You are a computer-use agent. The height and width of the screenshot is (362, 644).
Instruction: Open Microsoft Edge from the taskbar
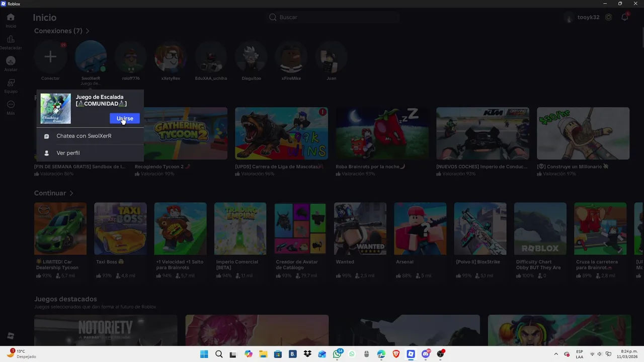[381, 354]
